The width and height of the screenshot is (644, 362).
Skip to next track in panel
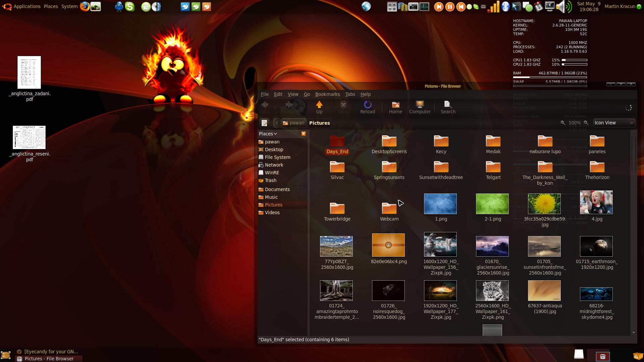(439, 6)
